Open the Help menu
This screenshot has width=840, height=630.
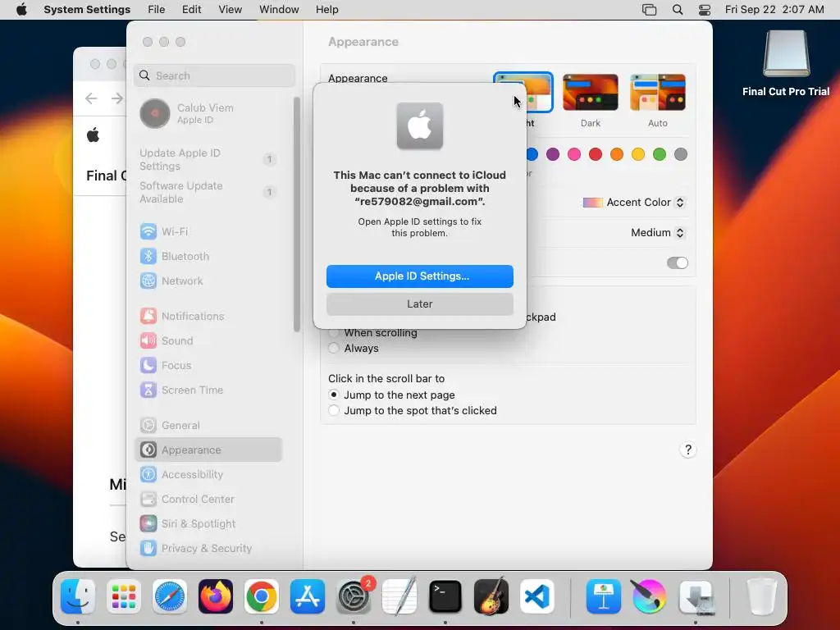click(x=326, y=10)
